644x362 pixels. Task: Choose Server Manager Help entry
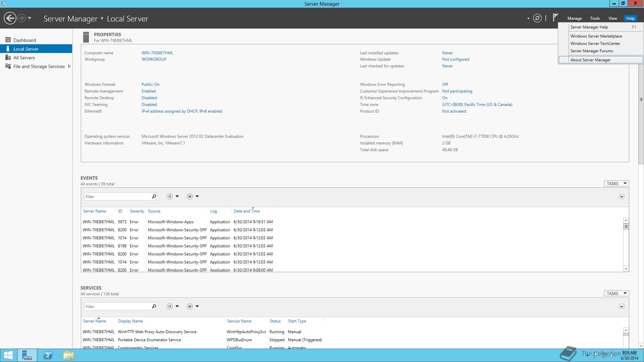(600, 27)
